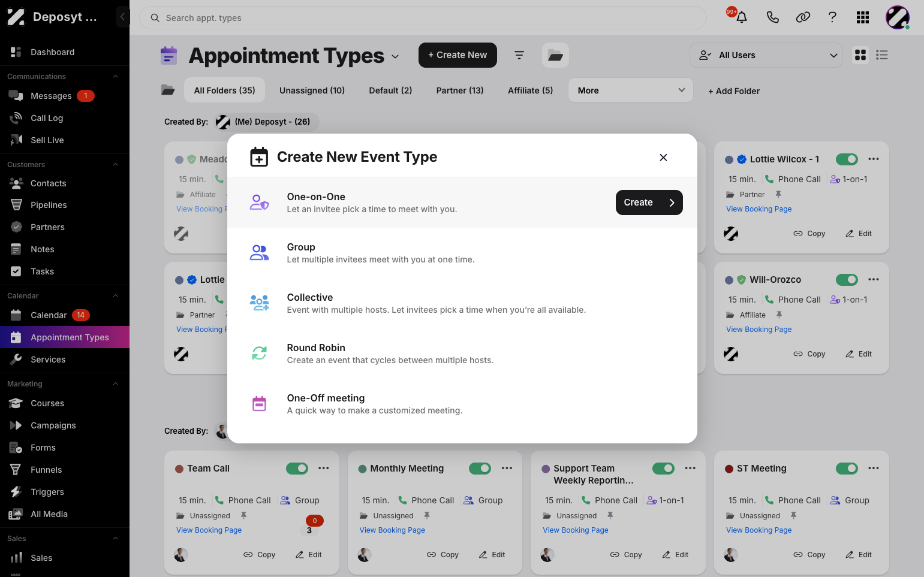Click the Collective event type icon

pyautogui.click(x=259, y=303)
